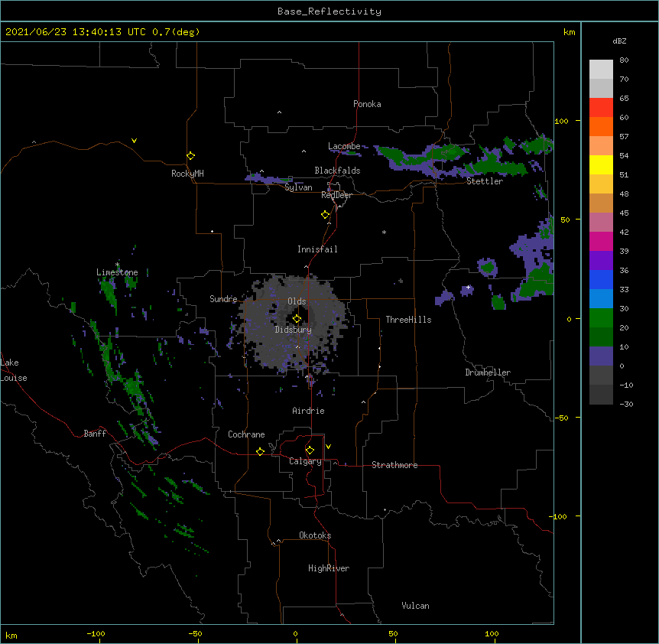Click the yellow diamond marker near RockyMH
The height and width of the screenshot is (644, 659).
[190, 156]
